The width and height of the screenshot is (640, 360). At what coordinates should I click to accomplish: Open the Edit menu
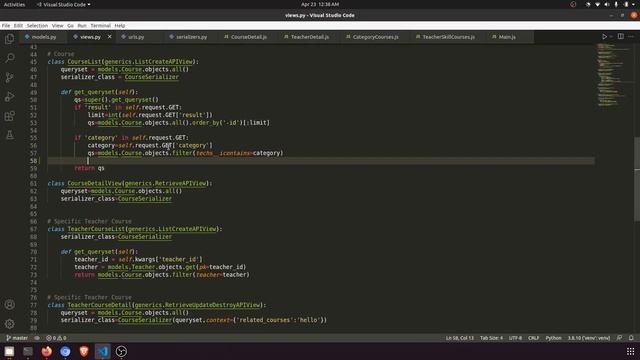coord(18,25)
